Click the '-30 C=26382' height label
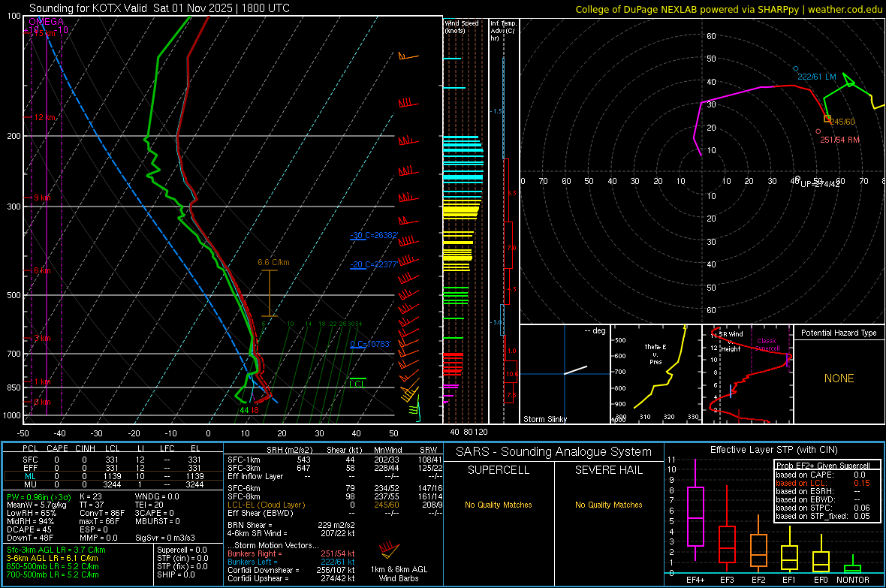This screenshot has height=588, width=886. coord(374,235)
